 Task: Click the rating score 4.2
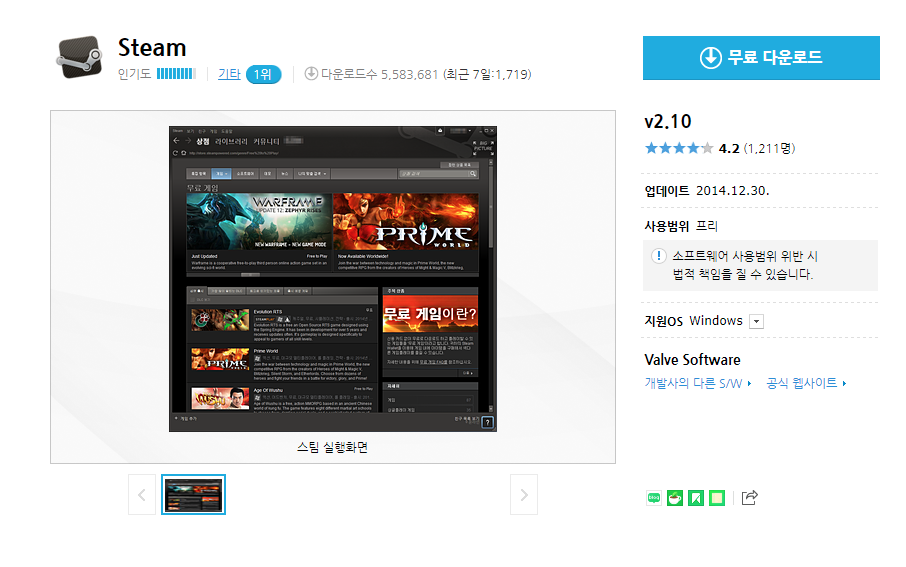coord(729,149)
